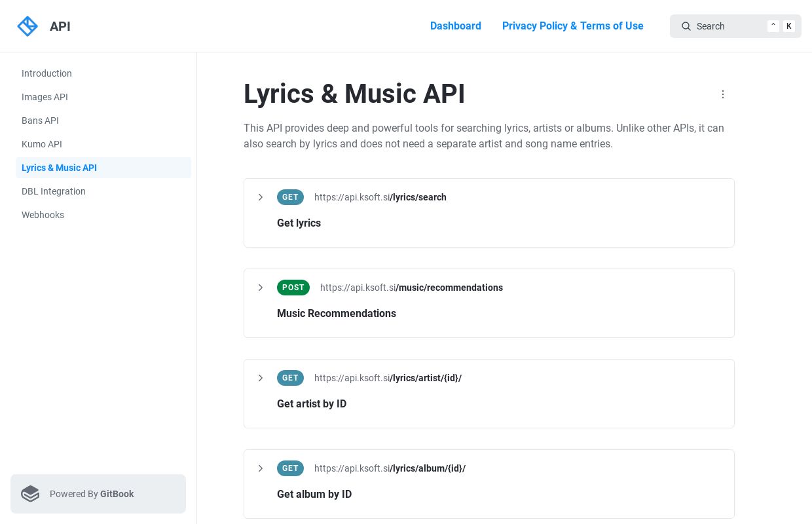Click the POST badge for /music/recommendations

coord(293,288)
